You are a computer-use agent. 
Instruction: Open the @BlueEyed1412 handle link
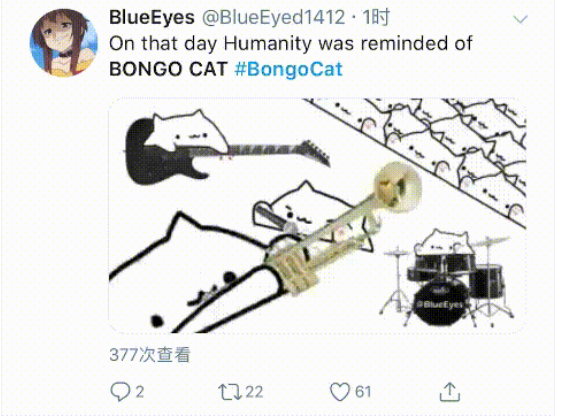[273, 17]
